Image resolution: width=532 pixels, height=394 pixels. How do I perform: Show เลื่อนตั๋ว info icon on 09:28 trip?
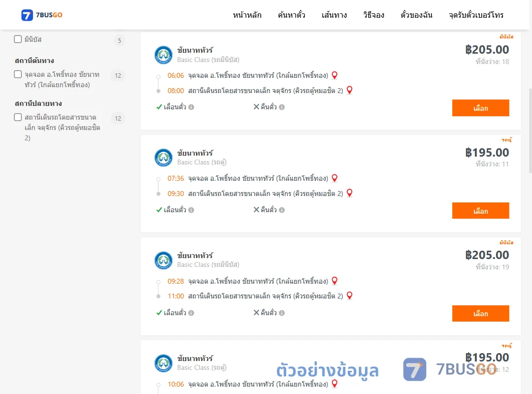click(x=191, y=313)
